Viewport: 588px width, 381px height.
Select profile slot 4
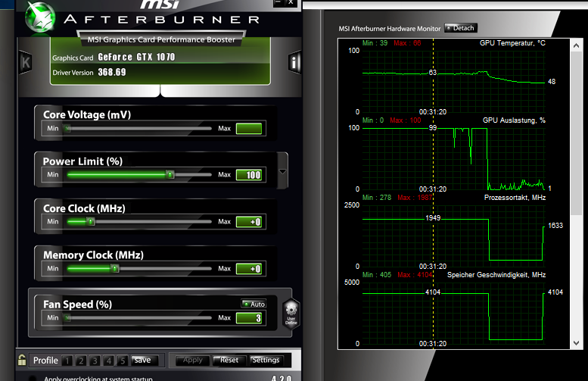point(109,361)
